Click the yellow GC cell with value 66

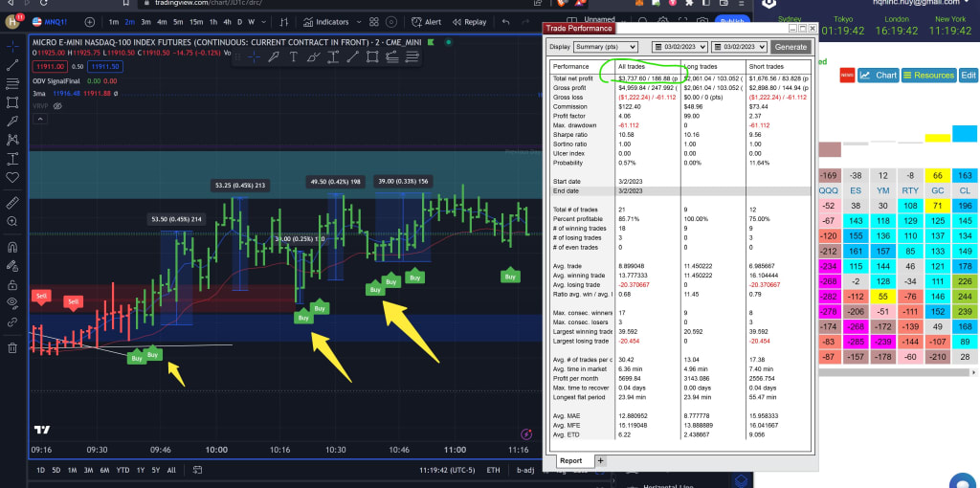pyautogui.click(x=937, y=175)
